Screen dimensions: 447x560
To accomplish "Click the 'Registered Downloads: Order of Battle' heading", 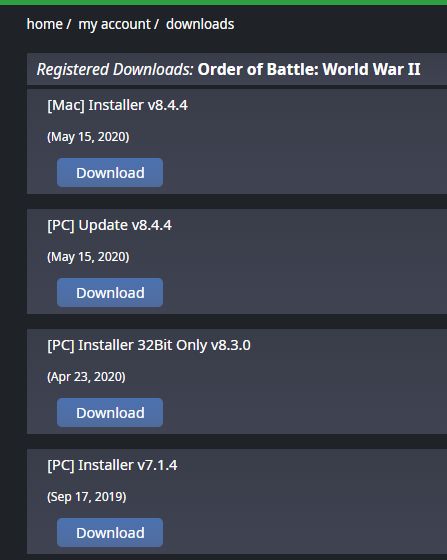I will pos(228,69).
